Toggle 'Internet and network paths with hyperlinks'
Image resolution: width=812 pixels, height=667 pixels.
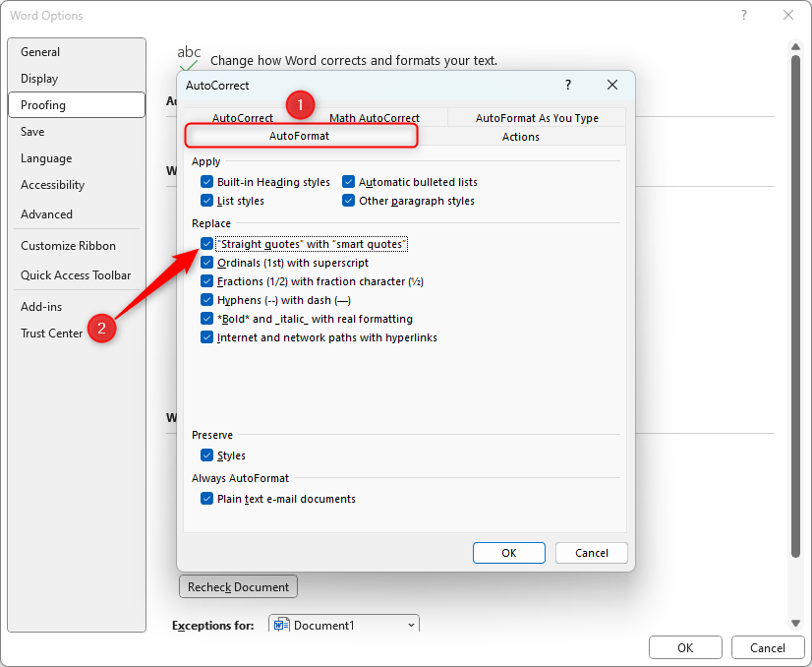point(206,336)
